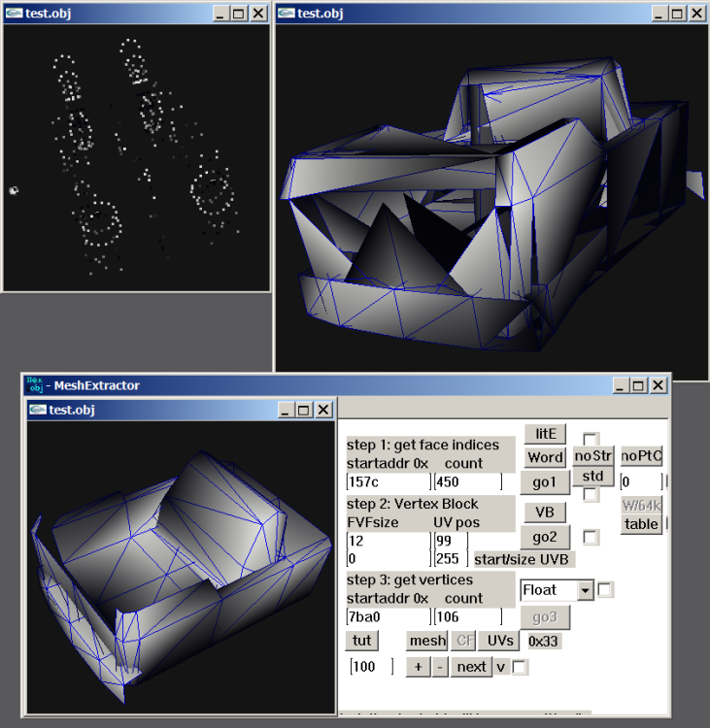
Task: Click the test.obj icon in point-cloud window
Action: pyautogui.click(x=15, y=13)
